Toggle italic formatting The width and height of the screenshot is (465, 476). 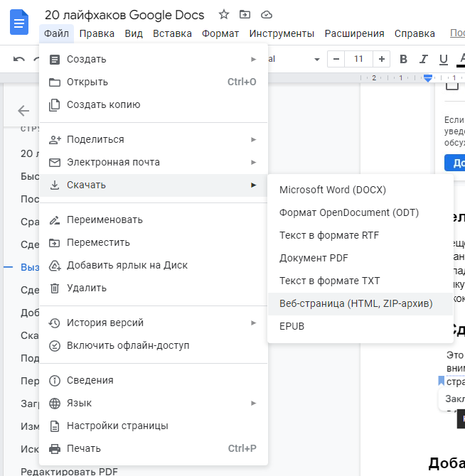(423, 59)
